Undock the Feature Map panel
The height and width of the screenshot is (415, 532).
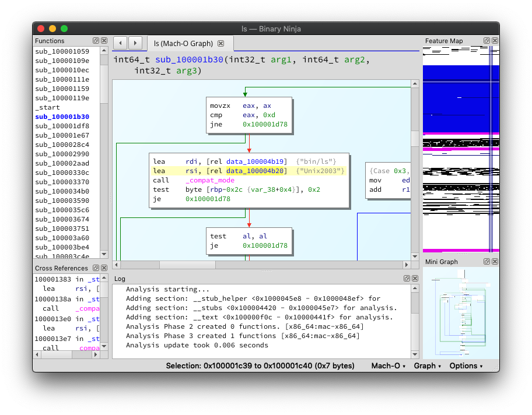[487, 41]
